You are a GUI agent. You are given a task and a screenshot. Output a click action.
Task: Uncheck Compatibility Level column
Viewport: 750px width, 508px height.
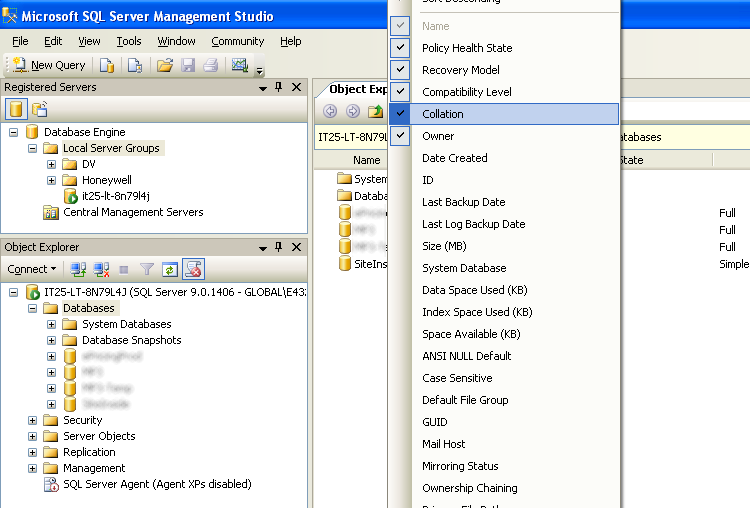coord(504,92)
